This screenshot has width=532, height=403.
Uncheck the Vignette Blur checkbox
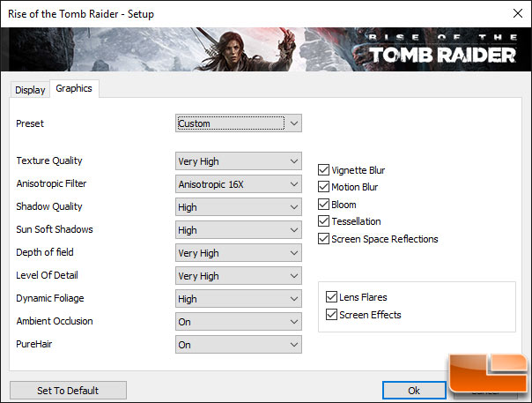click(x=323, y=169)
